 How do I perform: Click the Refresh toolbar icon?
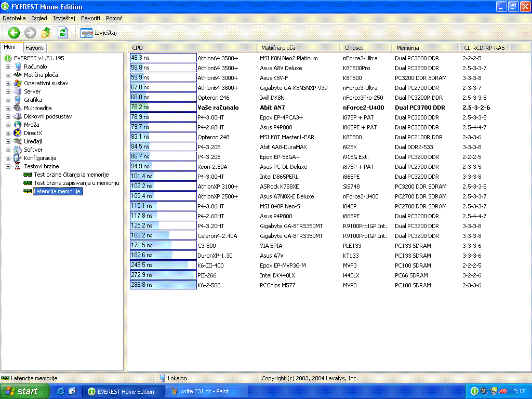(x=63, y=33)
